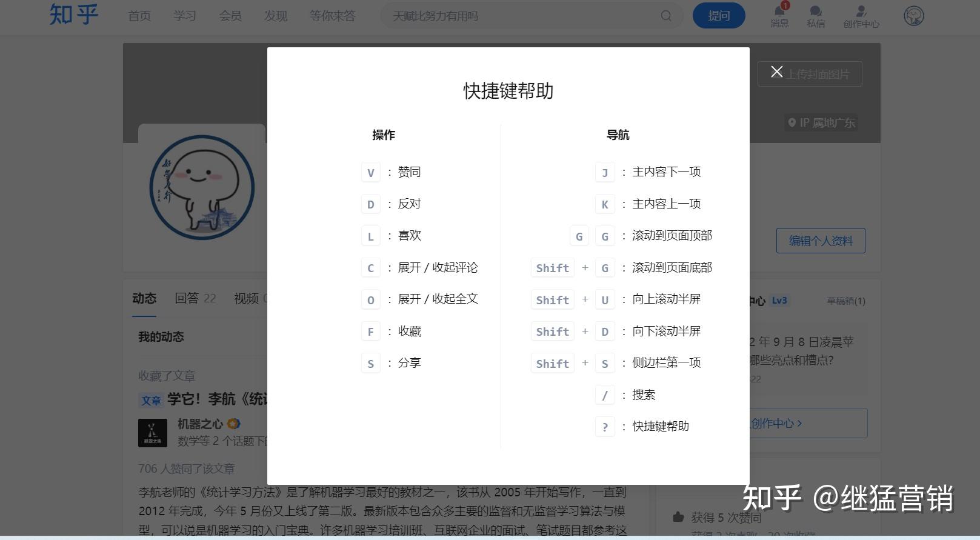Click the search magnifier icon
Viewport: 980px width, 540px height.
coord(666,16)
